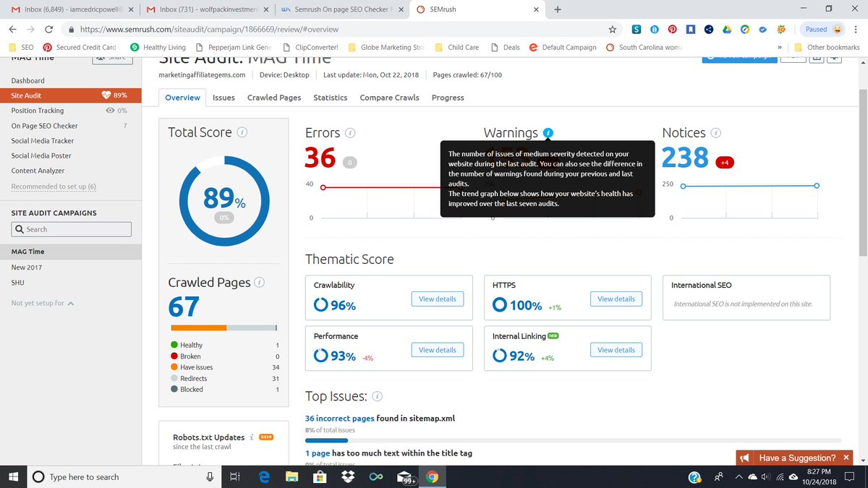Open Microsoft Store from the taskbar

[319, 477]
